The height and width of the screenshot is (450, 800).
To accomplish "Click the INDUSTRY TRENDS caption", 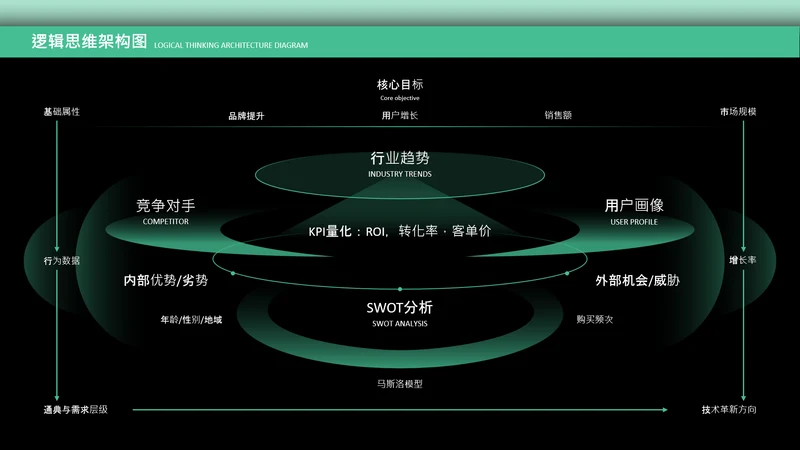I will [400, 174].
